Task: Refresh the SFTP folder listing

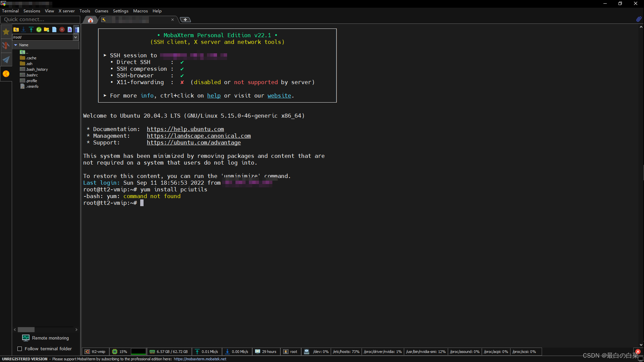Action: pyautogui.click(x=39, y=29)
